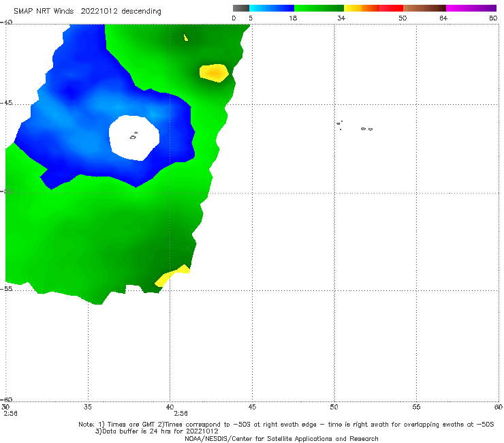Click the longitude axis label "55"
Viewport: 504px width, 443px height.
tap(416, 407)
